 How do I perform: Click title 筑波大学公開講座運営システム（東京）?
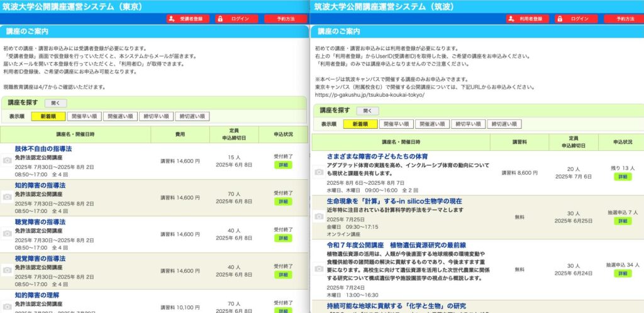tap(73, 6)
